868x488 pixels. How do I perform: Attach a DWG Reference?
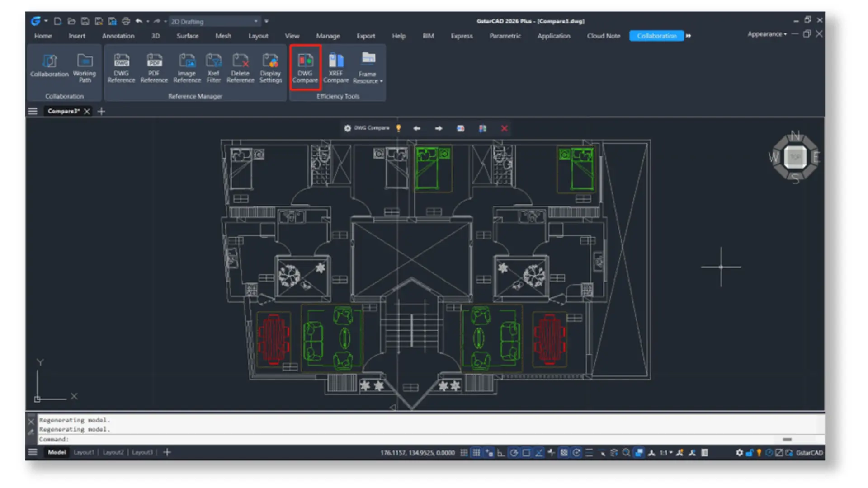pyautogui.click(x=121, y=67)
